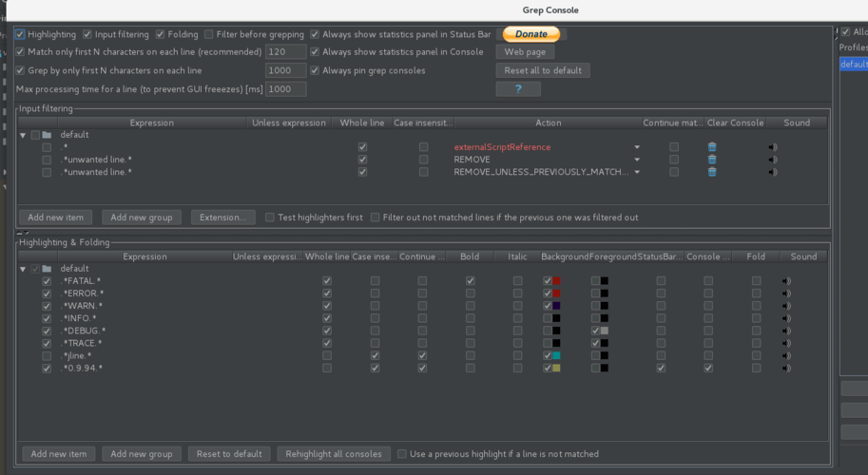Click Add new item in Highlighting & Folding section

[x=59, y=454]
